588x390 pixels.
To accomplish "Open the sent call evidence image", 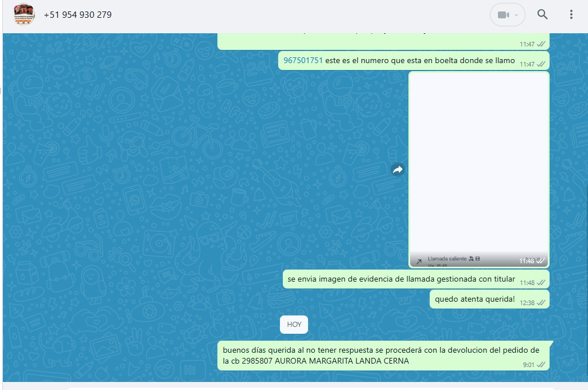I will [479, 166].
